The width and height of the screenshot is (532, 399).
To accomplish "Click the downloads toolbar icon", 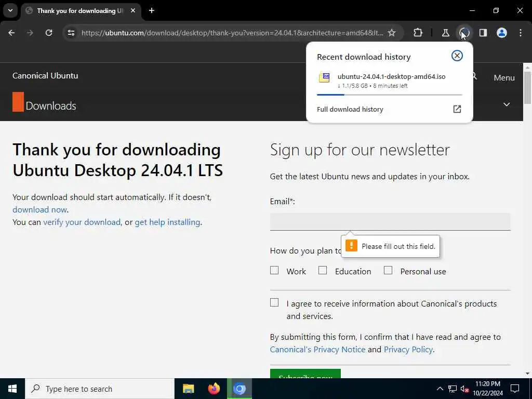I will [464, 33].
